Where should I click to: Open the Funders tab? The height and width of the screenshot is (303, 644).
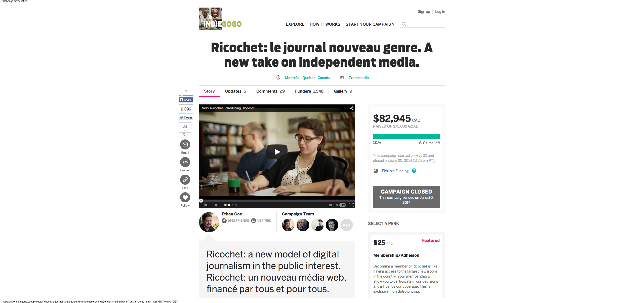309,91
